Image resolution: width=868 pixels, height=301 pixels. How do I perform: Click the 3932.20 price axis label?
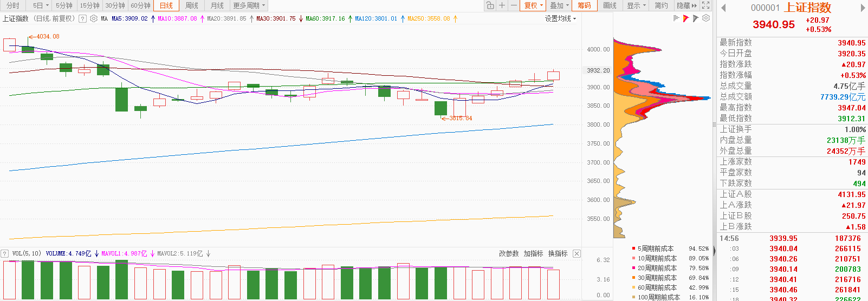598,70
